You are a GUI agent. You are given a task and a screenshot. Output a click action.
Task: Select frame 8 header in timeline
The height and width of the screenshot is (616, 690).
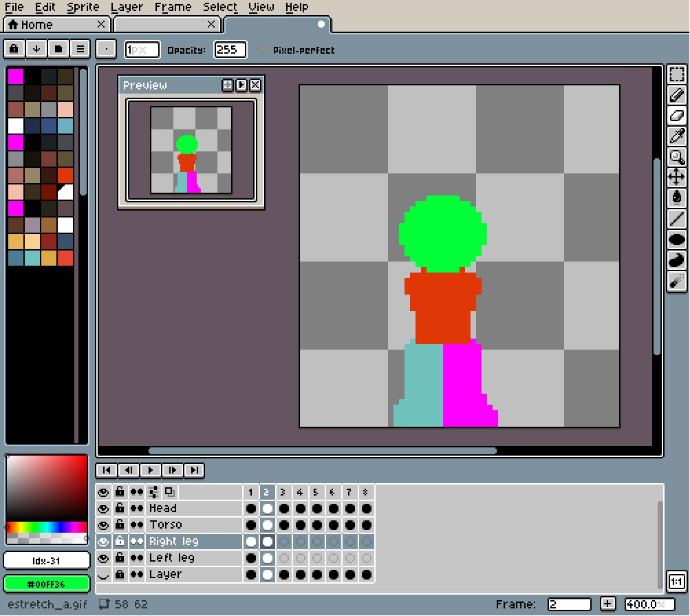coord(366,492)
